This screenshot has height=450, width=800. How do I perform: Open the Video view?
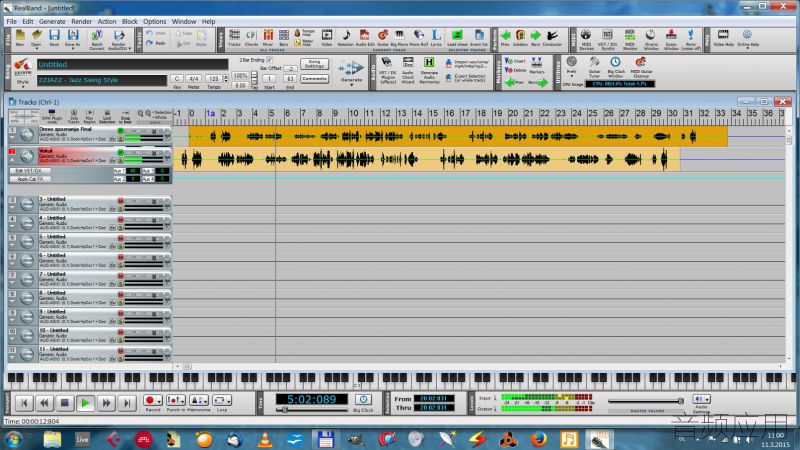(327, 38)
